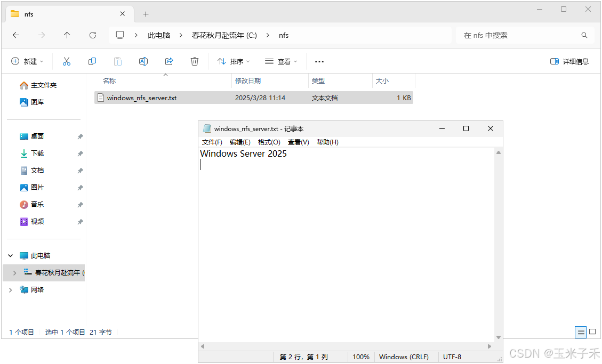Go up one folder level
This screenshot has height=364, width=602.
(x=67, y=35)
